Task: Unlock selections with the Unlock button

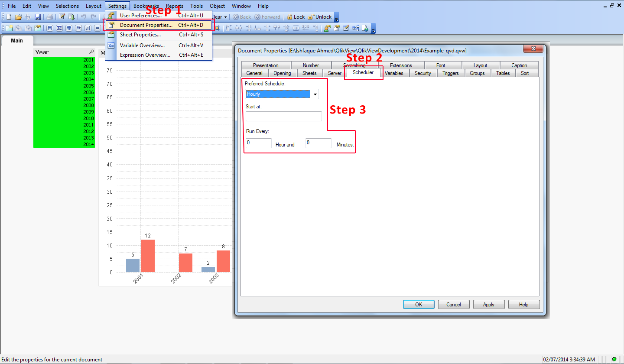Action: tap(320, 17)
